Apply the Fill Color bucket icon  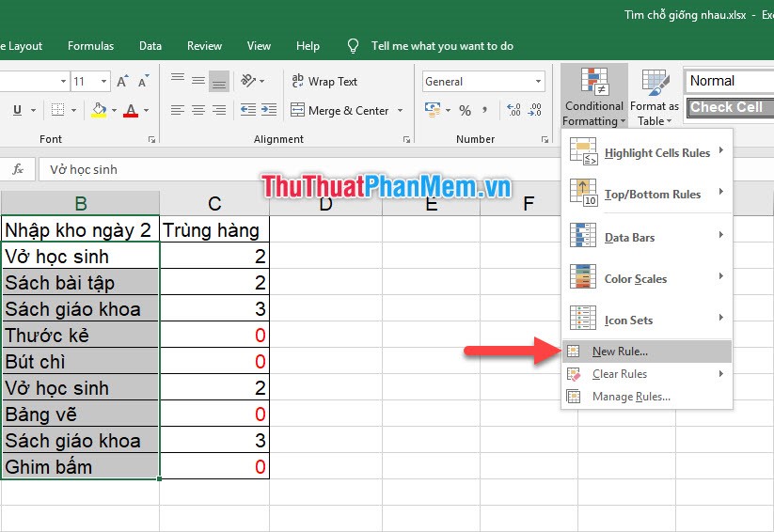click(x=99, y=110)
